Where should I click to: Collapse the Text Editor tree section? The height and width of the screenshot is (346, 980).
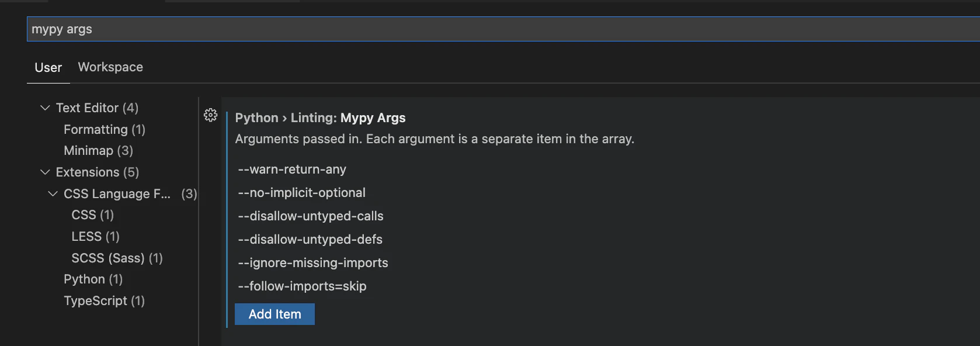tap(45, 108)
